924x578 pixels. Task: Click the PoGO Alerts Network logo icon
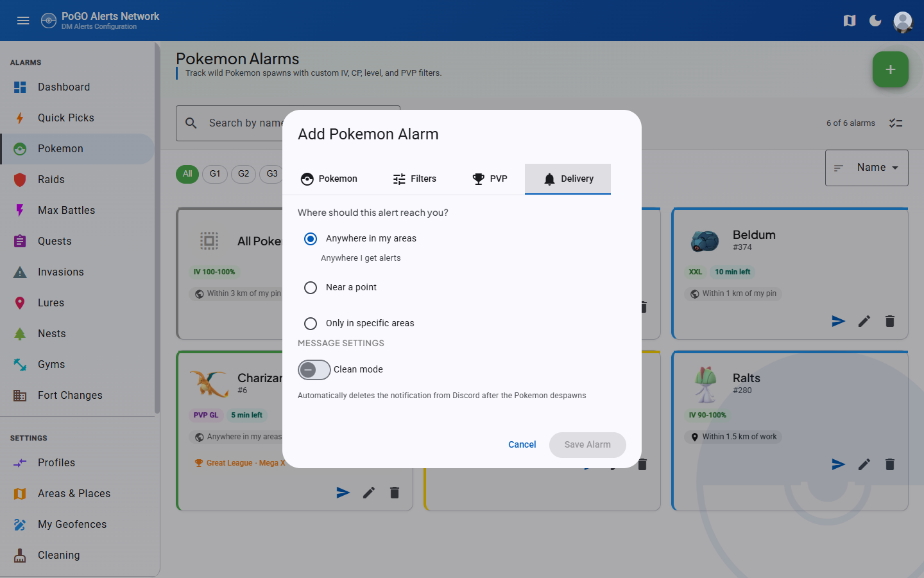(49, 21)
